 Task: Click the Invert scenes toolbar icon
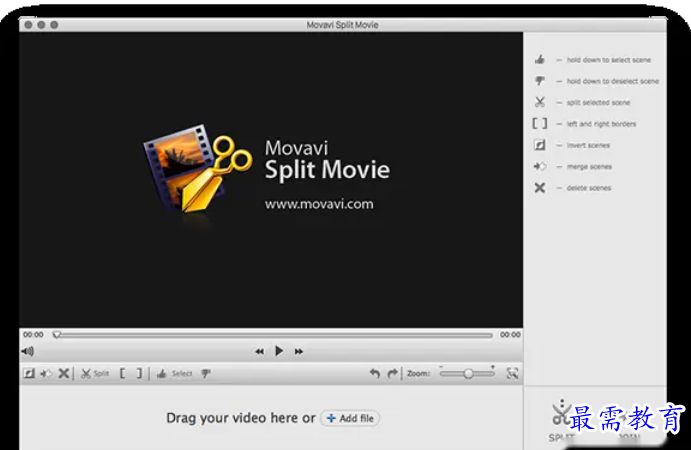click(x=29, y=374)
